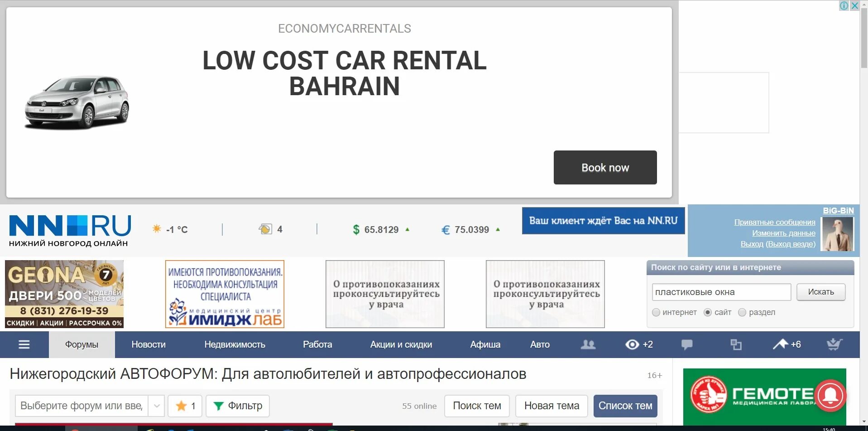Click the page vertical scrollbar thumb
Screen dimensions: 868x431
[864, 39]
